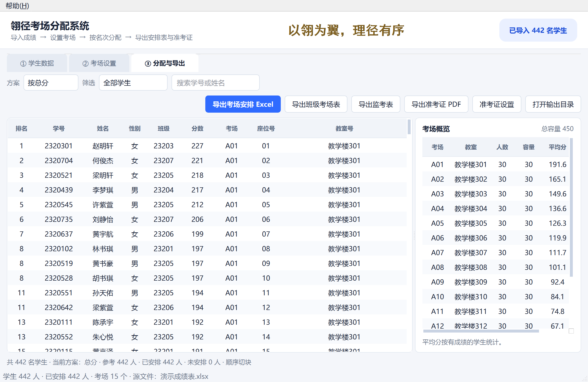Click the name 朱心悦
The width and height of the screenshot is (588, 382).
tap(103, 337)
